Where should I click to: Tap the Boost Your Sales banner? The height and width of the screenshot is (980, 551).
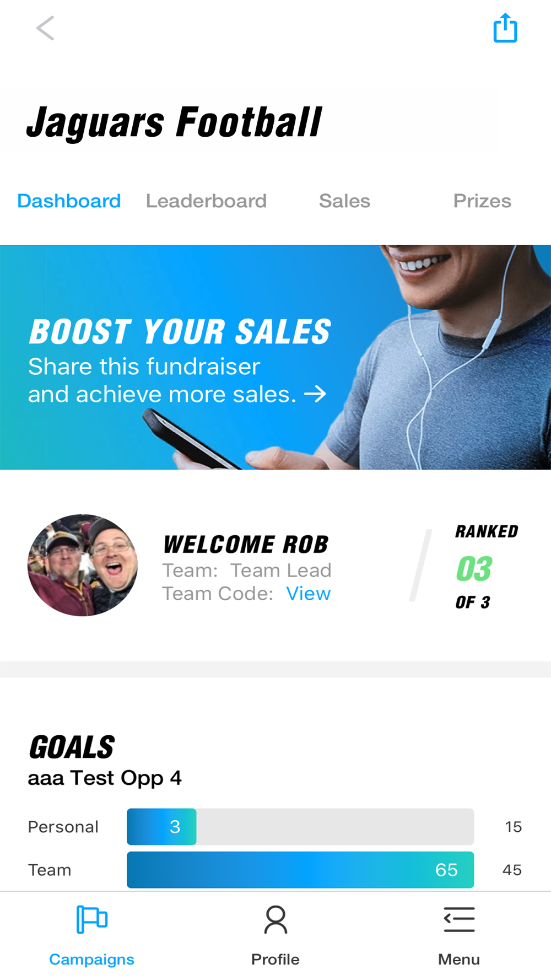coord(275,357)
